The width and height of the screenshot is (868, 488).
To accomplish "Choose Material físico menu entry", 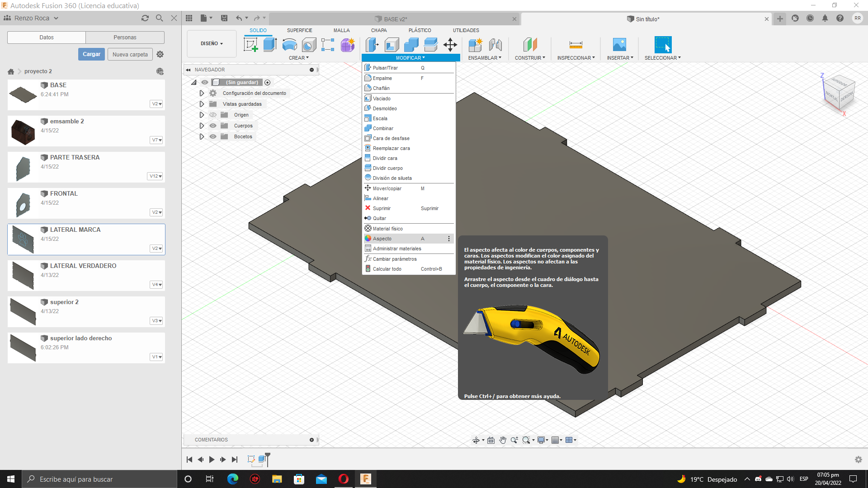I will pos(408,229).
